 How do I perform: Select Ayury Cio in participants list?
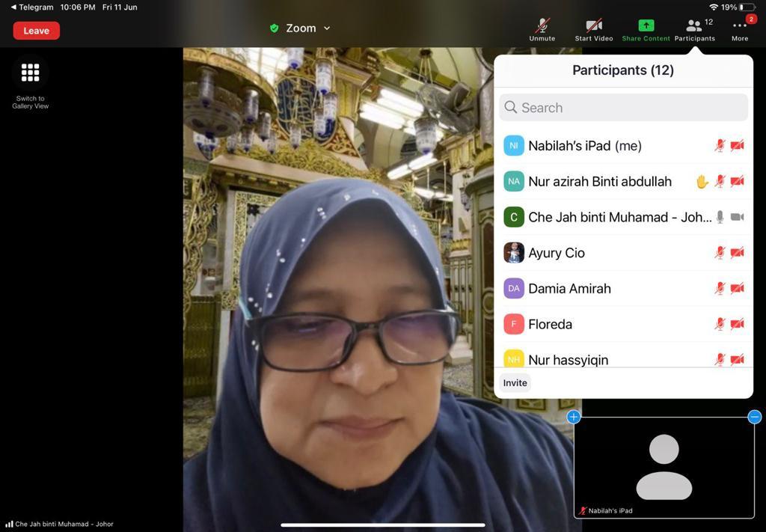(557, 253)
